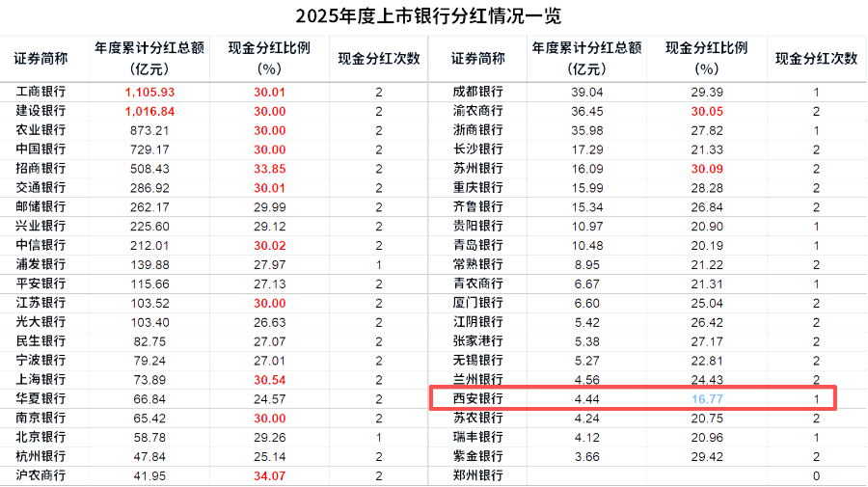This screenshot has width=868, height=487.
Task: Click the dividend total 39.04
Action: [x=586, y=93]
